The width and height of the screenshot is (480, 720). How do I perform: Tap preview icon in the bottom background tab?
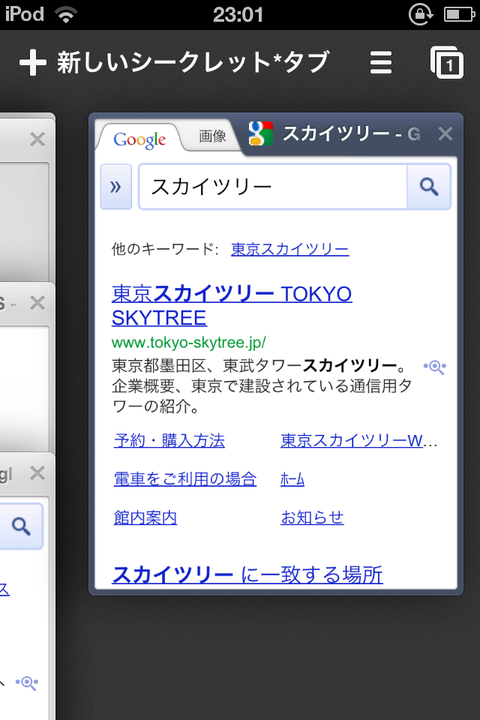[x=27, y=683]
